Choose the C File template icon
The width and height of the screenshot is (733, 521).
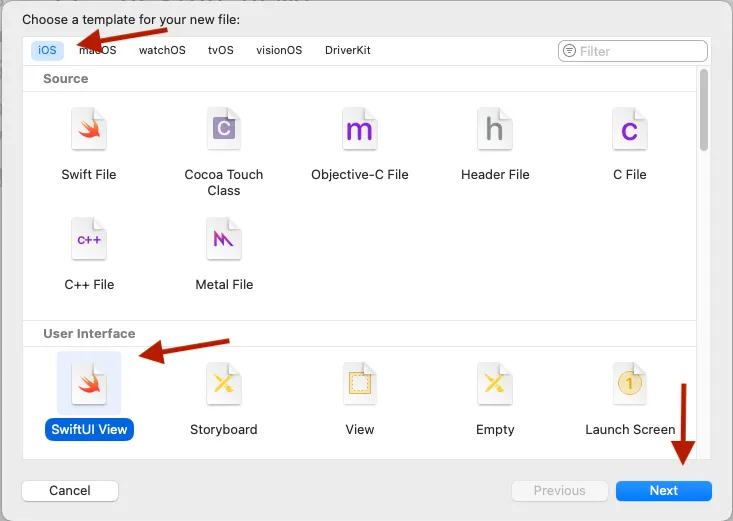click(630, 129)
